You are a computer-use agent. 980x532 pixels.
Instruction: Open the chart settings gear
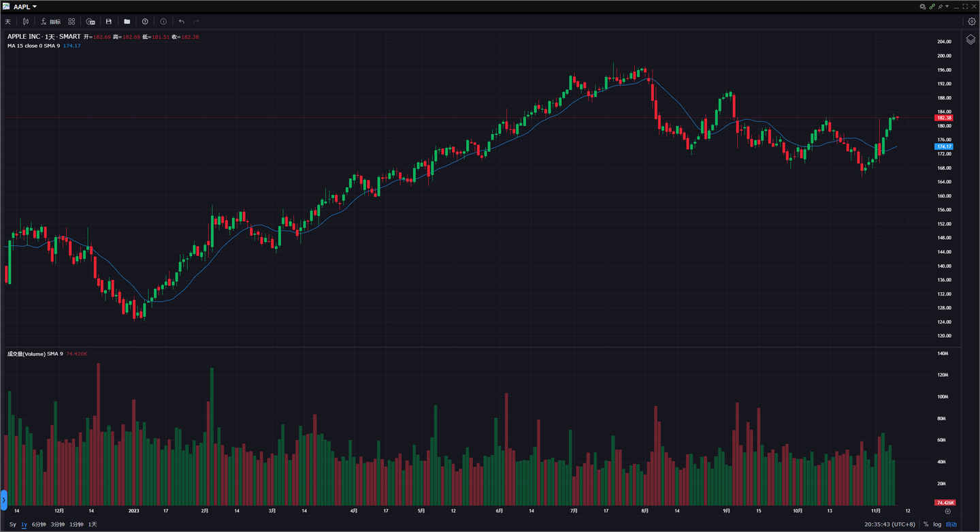(x=972, y=21)
